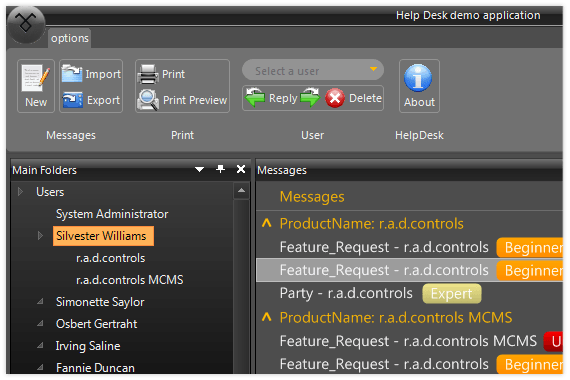Image resolution: width=570 pixels, height=380 pixels.
Task: Select Party - r.a.d.controls message
Action: pyautogui.click(x=346, y=293)
